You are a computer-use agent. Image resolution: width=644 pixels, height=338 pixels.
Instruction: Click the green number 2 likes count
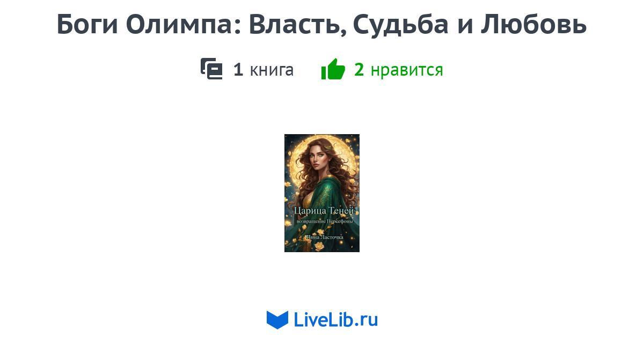359,70
